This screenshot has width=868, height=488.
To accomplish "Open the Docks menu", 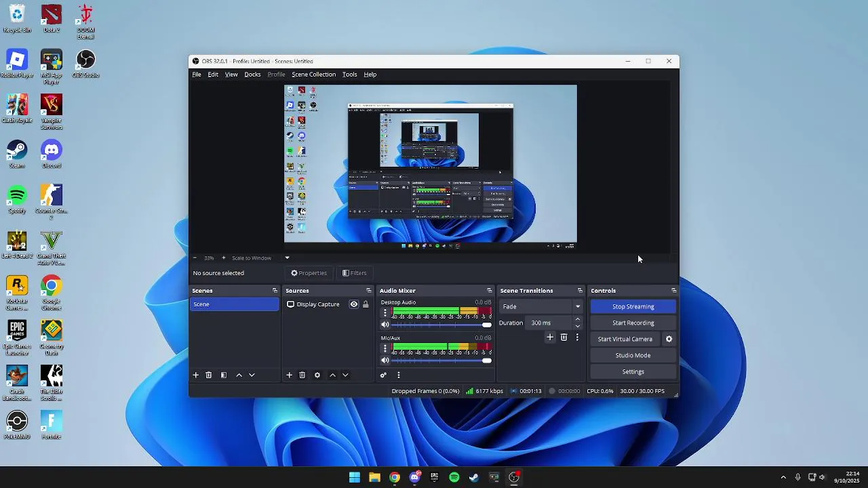I will (x=252, y=75).
